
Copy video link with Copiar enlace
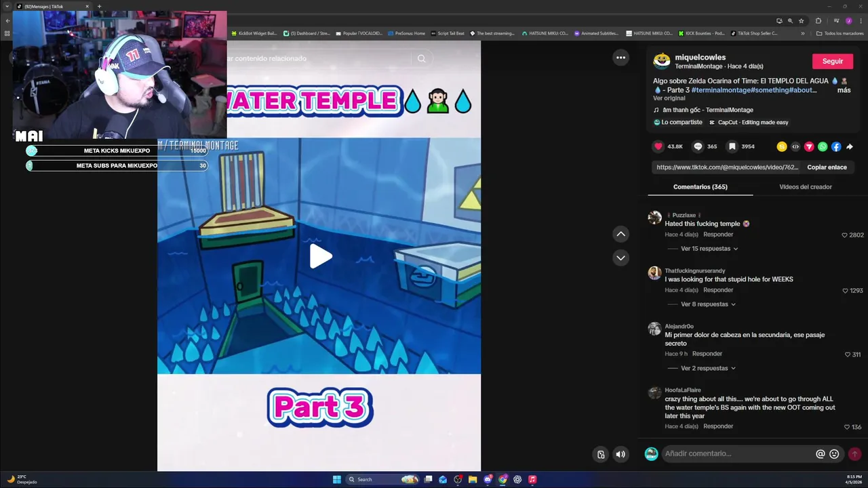pos(827,167)
